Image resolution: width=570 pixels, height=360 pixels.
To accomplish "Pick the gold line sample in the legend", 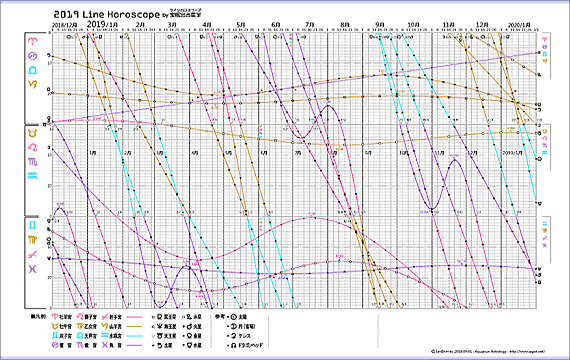I will click(x=134, y=326).
